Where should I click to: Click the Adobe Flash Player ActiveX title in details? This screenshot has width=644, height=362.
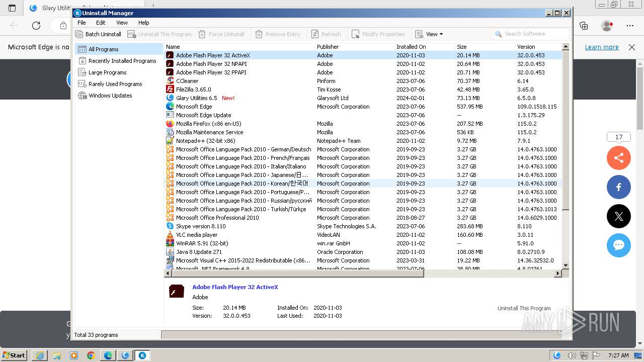click(x=235, y=287)
